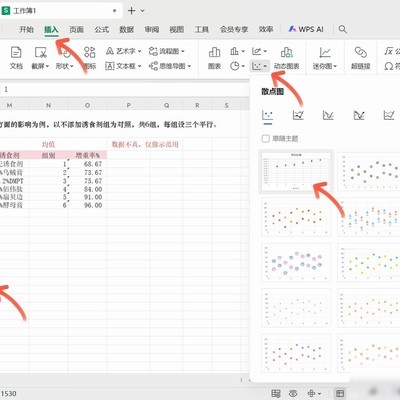Click the 散点图 panel title
This screenshot has height=400, width=400.
click(272, 91)
